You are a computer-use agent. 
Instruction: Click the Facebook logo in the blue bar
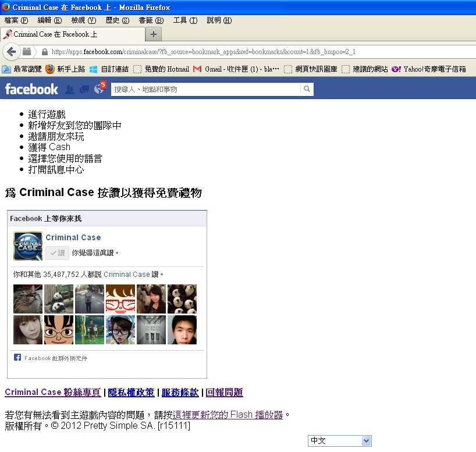tap(31, 89)
